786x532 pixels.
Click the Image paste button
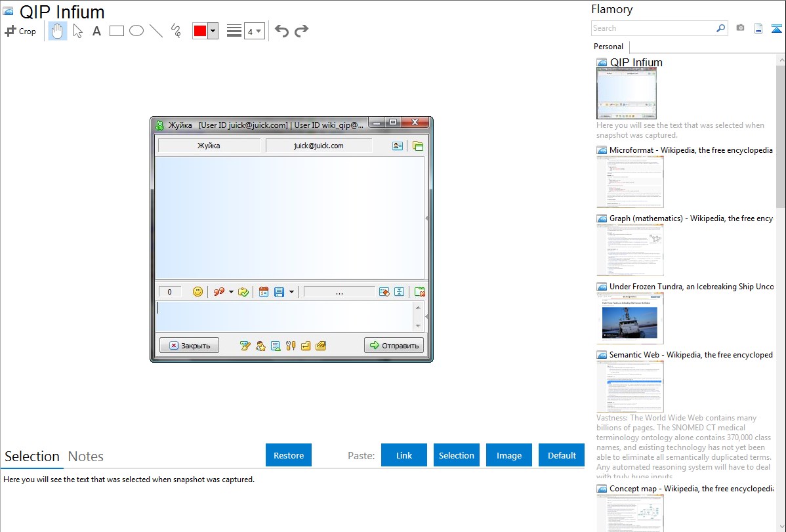509,455
